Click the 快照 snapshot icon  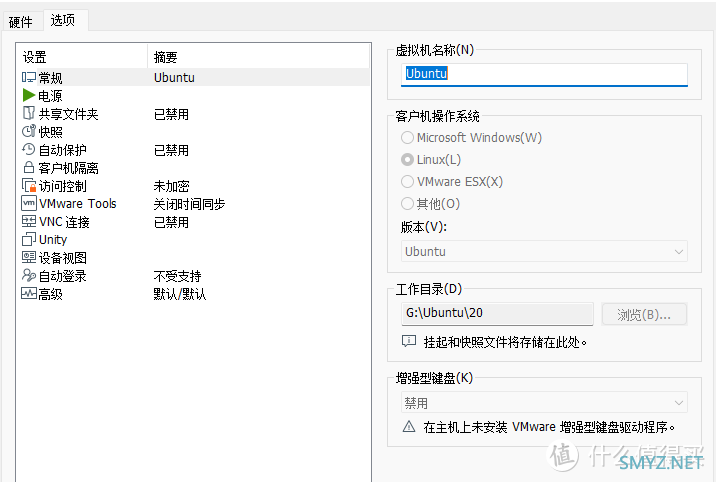pos(29,131)
